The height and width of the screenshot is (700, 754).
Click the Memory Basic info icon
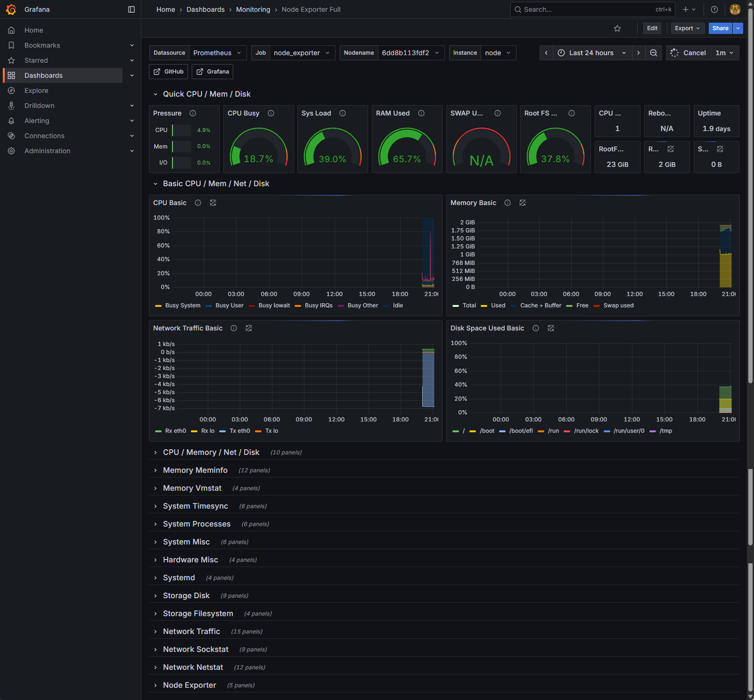point(508,203)
